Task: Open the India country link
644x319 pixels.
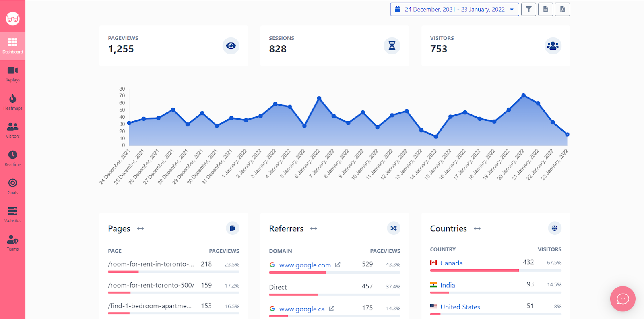Action: pyautogui.click(x=448, y=285)
